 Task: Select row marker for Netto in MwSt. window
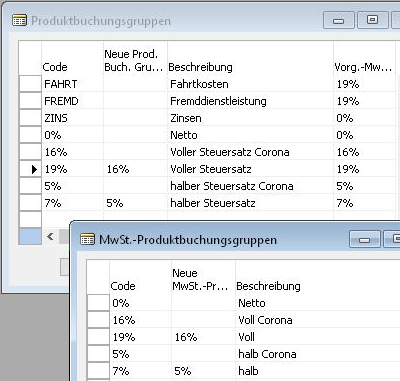click(x=98, y=303)
